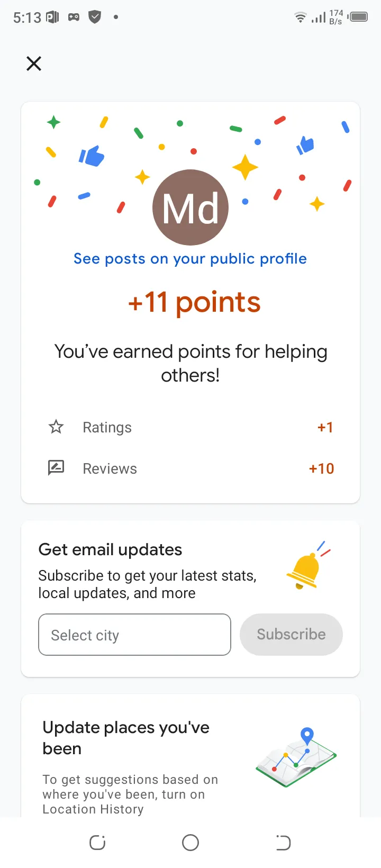
Task: Close the points earned screen
Action: pos(34,64)
